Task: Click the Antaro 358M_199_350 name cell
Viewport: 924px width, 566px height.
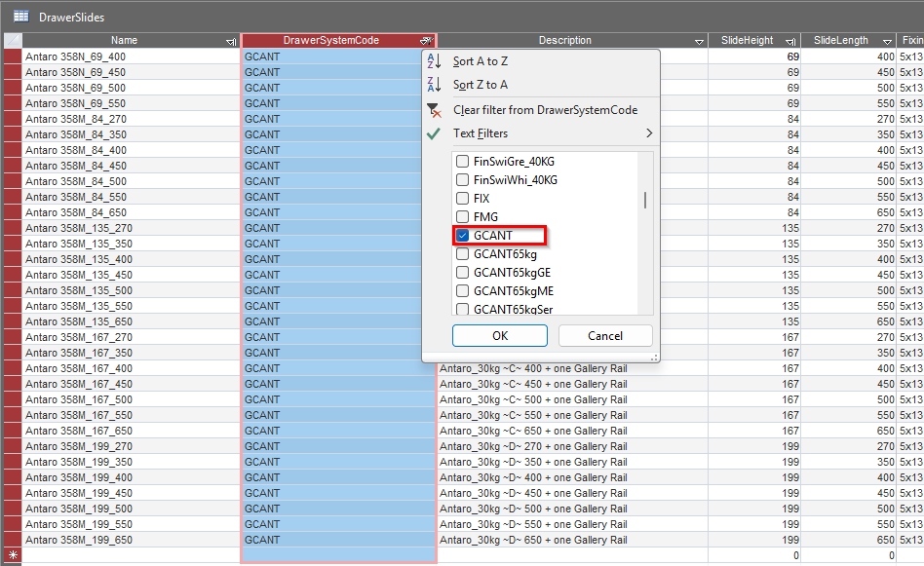Action: [131, 462]
